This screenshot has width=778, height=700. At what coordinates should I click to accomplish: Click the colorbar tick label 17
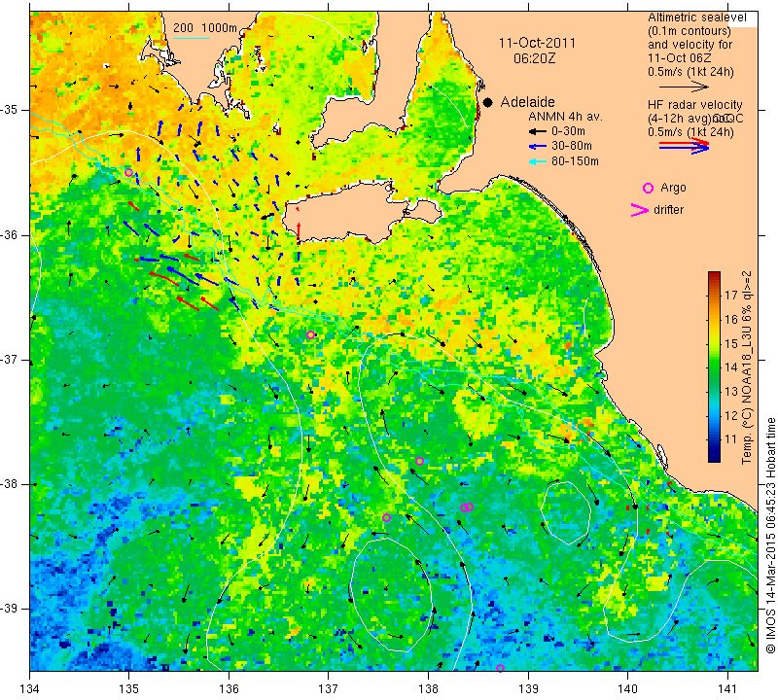pyautogui.click(x=731, y=296)
